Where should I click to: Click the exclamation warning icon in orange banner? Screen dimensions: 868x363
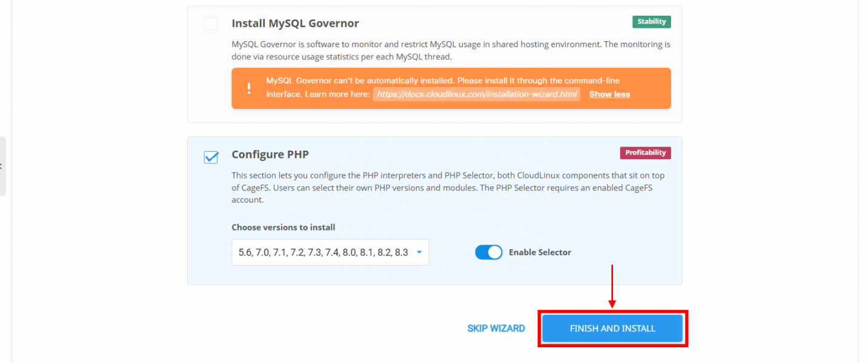(249, 88)
